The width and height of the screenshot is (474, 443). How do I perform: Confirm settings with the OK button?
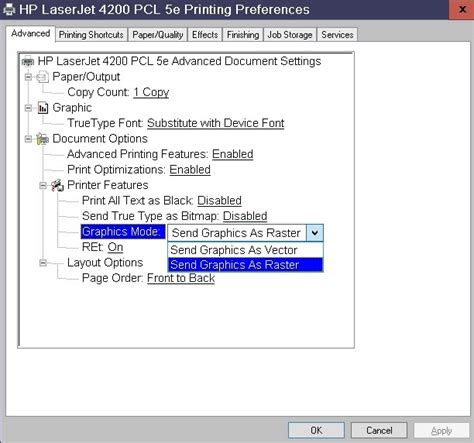(316, 430)
